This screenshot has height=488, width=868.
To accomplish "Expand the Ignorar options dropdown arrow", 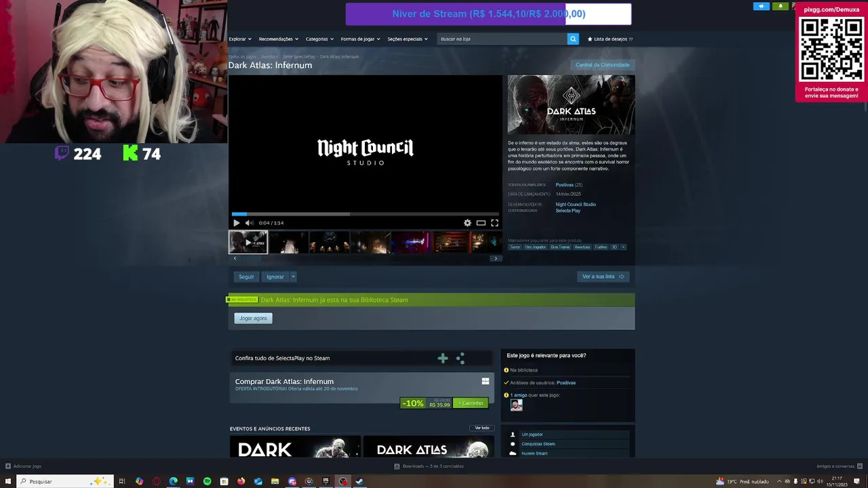I will click(293, 277).
